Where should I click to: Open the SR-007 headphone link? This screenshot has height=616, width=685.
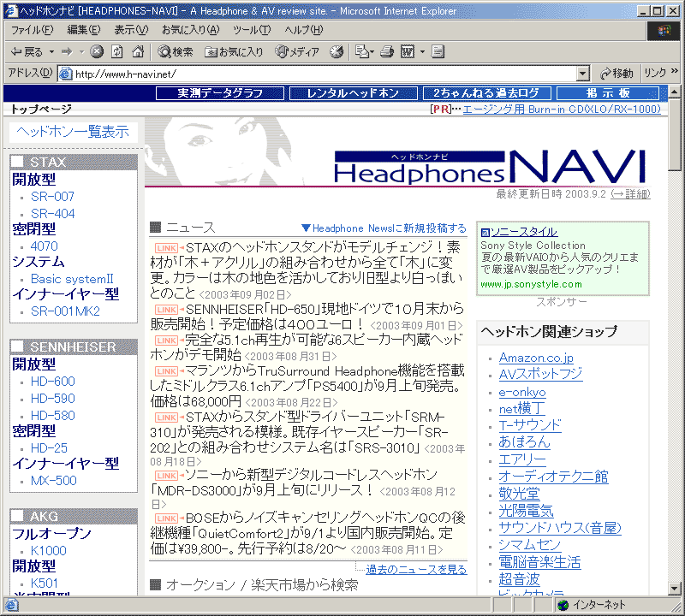52,197
